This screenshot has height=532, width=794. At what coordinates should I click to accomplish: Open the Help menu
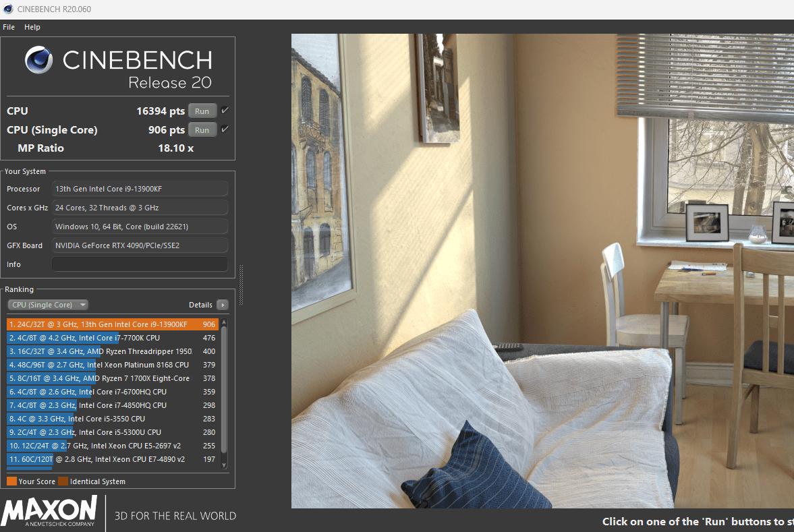(x=32, y=27)
